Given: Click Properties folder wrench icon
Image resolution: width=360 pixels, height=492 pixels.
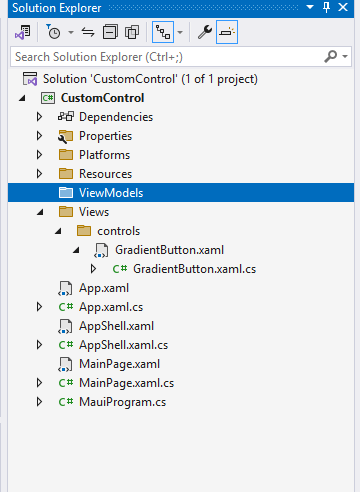Looking at the screenshot, I should pos(65,136).
